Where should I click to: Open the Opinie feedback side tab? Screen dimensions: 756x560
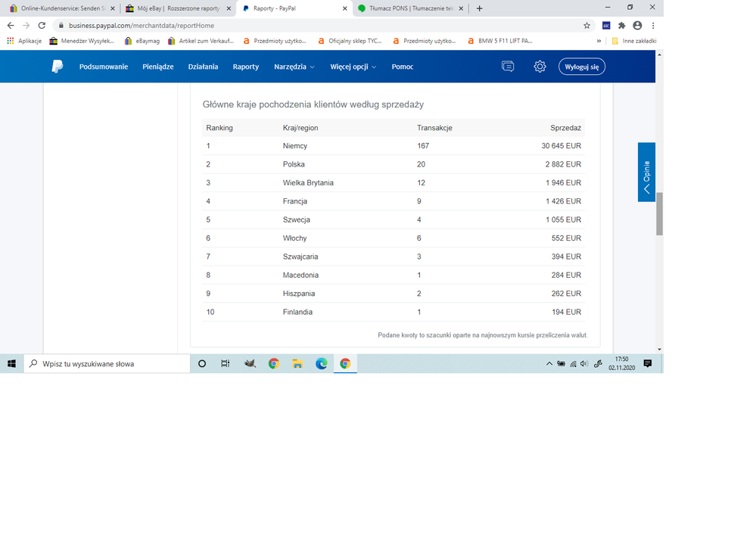coord(646,173)
